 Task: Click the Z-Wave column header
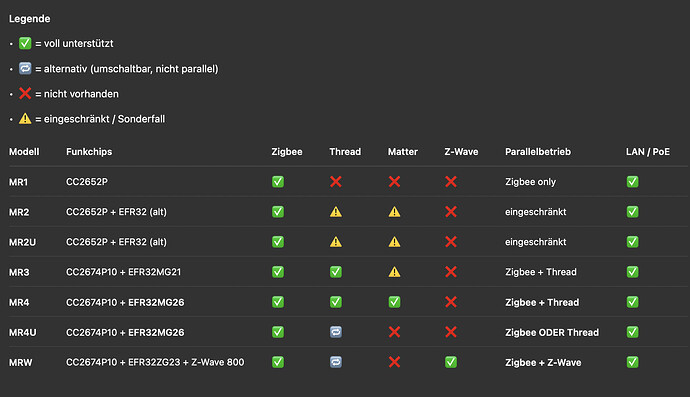[x=461, y=152]
